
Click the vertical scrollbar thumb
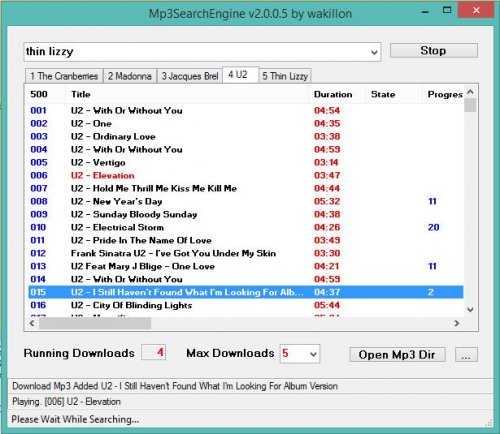click(x=470, y=105)
